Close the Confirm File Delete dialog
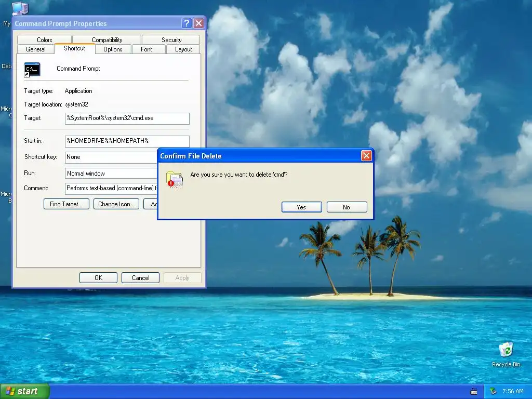This screenshot has height=399, width=532. [366, 156]
